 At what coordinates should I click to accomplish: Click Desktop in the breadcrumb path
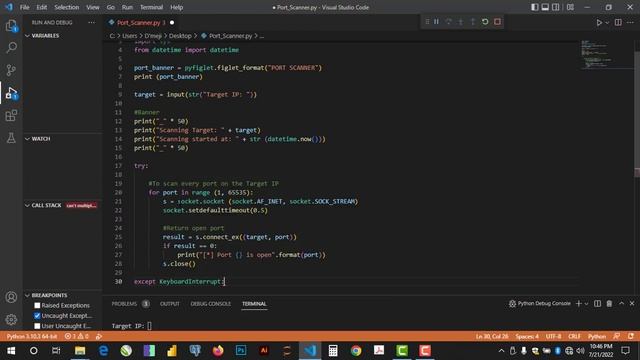point(180,36)
